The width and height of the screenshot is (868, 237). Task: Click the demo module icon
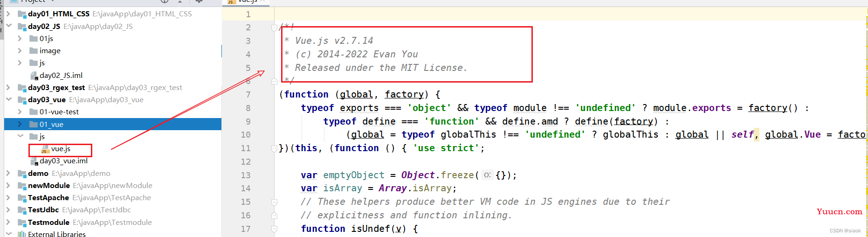tap(22, 174)
